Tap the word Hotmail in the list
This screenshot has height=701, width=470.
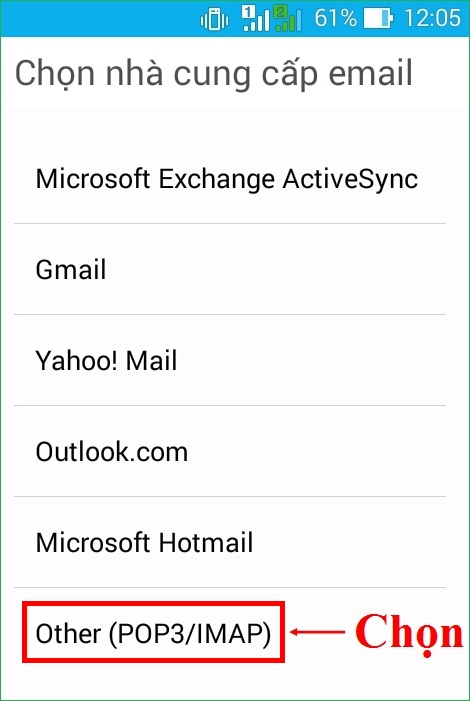(206, 542)
